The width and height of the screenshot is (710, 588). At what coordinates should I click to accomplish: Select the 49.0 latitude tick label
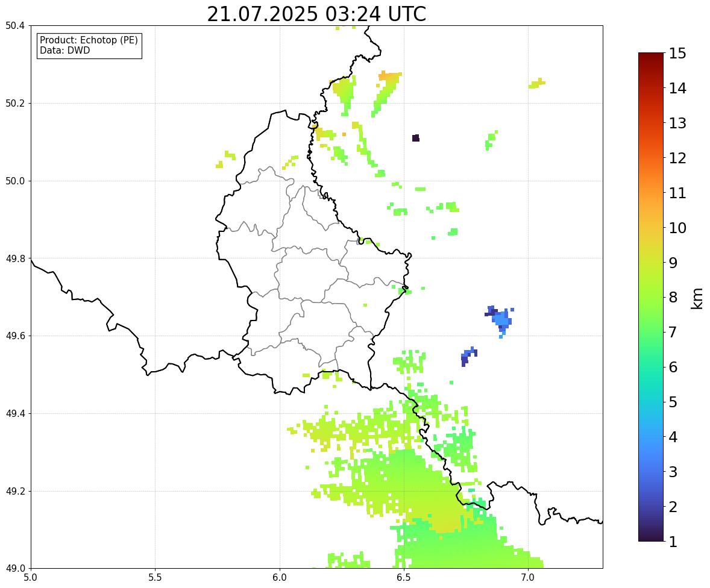pyautogui.click(x=14, y=569)
